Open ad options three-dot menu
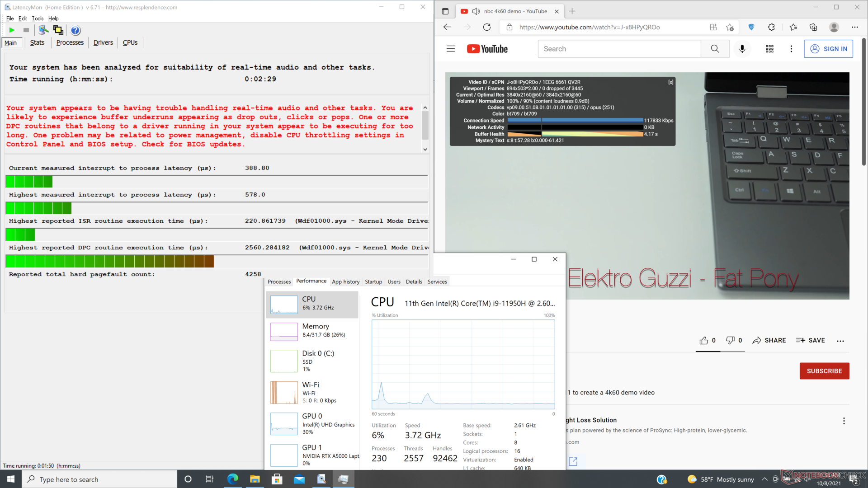The width and height of the screenshot is (868, 488). click(x=844, y=421)
